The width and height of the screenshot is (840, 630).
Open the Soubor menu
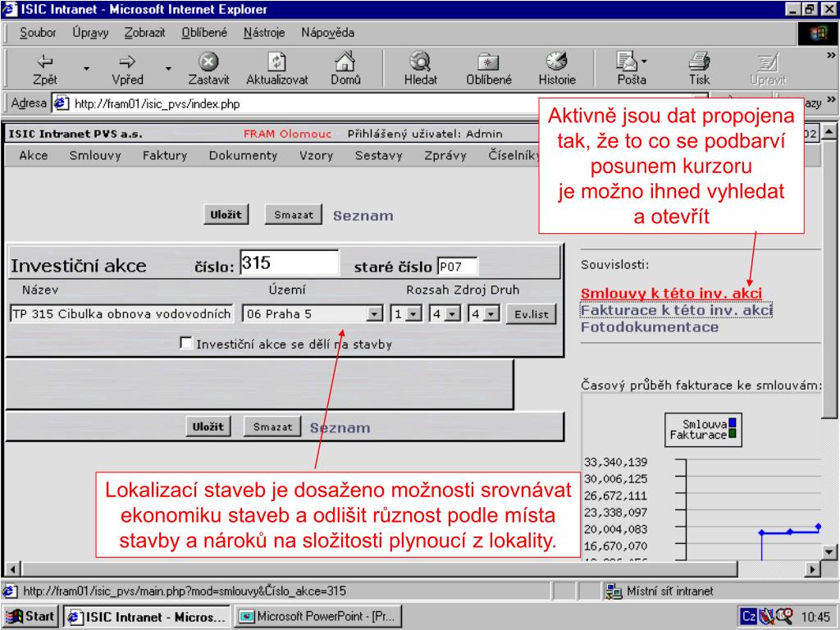click(x=38, y=33)
